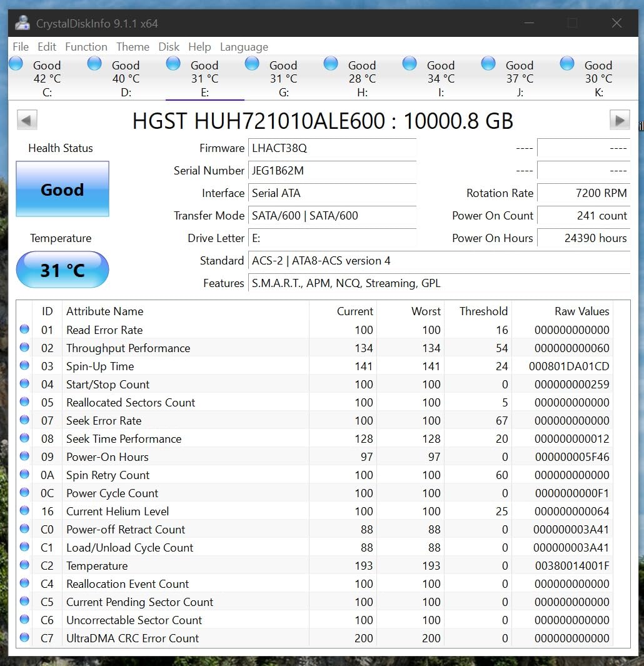Click status dot of Spin-Up Time row

[x=24, y=365]
